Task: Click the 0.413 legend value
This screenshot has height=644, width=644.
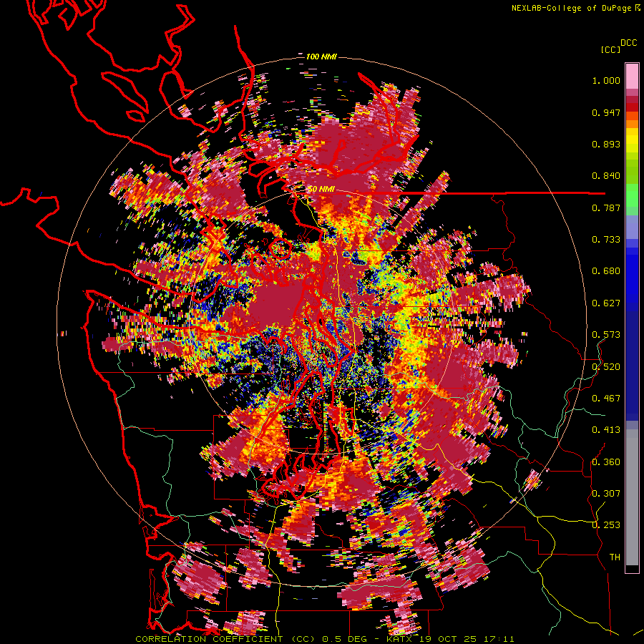Action: tap(606, 430)
